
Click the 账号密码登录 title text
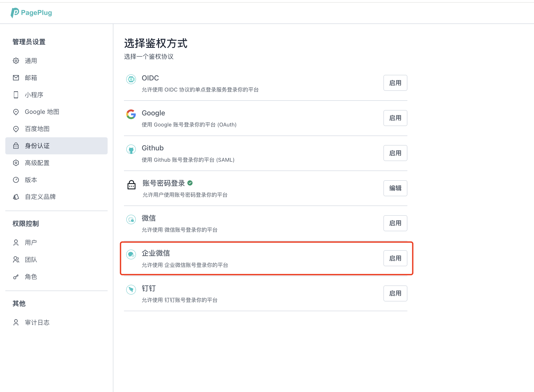(163, 183)
